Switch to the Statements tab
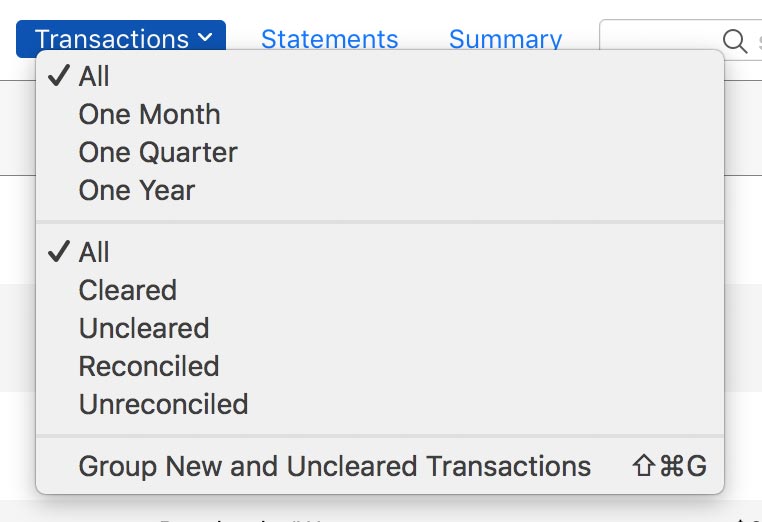The width and height of the screenshot is (762, 522). (329, 40)
